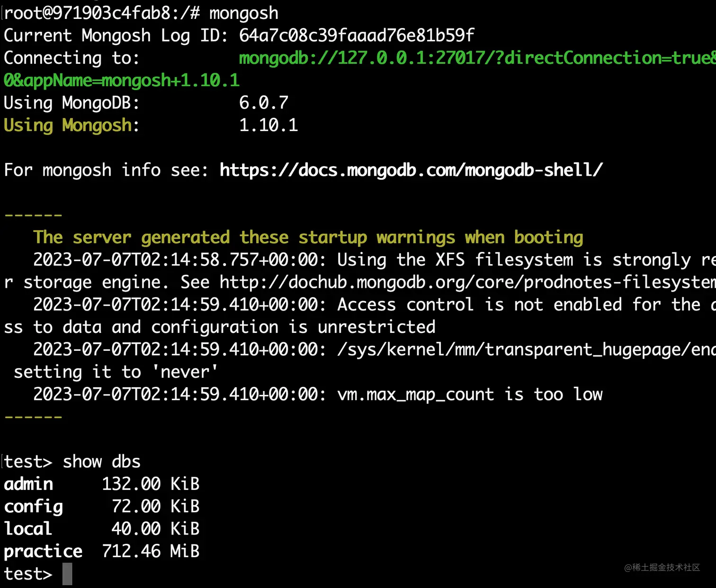Click the 'For mongosh info see:' text

106,170
